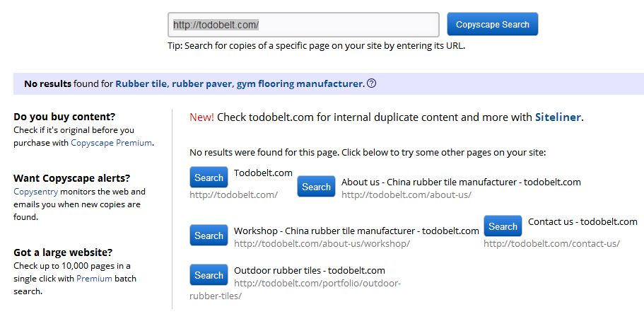The height and width of the screenshot is (314, 644).
Task: Click the outdoor-rubber-tiles URL text
Action: coord(295,289)
